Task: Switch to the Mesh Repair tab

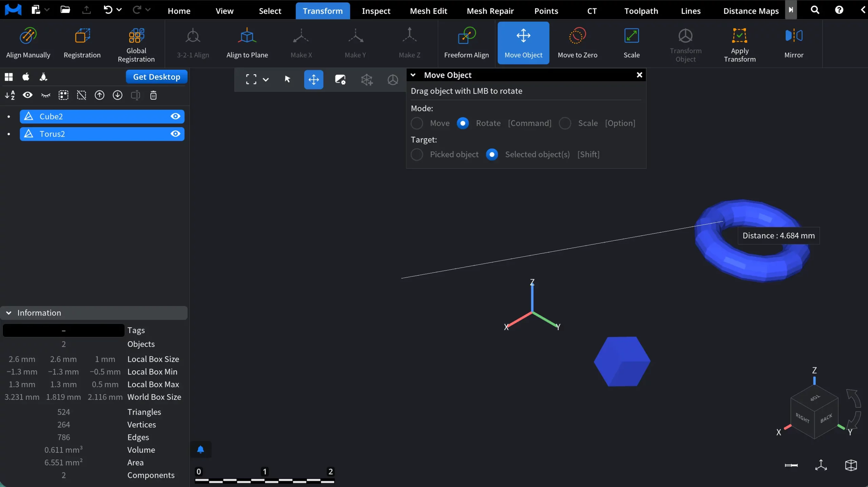Action: pos(491,11)
